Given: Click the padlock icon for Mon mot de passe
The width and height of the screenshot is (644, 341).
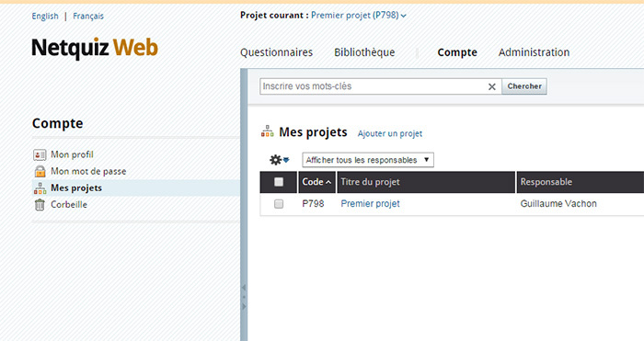Looking at the screenshot, I should [x=40, y=171].
